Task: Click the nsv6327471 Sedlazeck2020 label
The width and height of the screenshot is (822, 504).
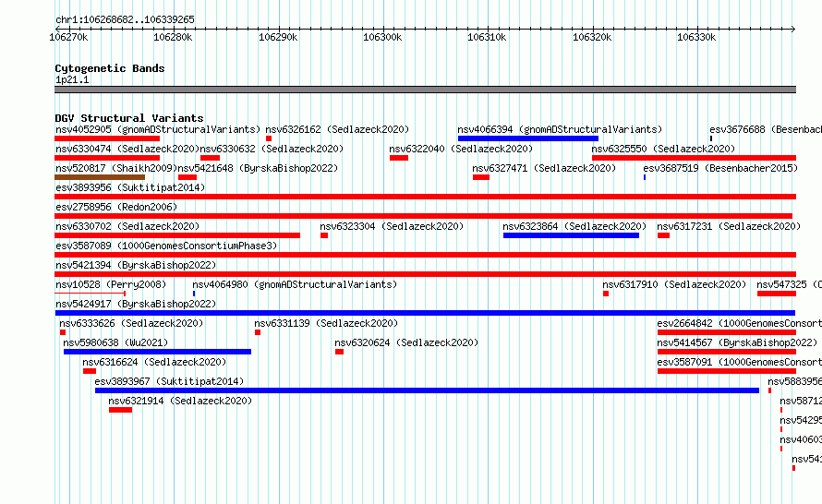Action: point(544,168)
